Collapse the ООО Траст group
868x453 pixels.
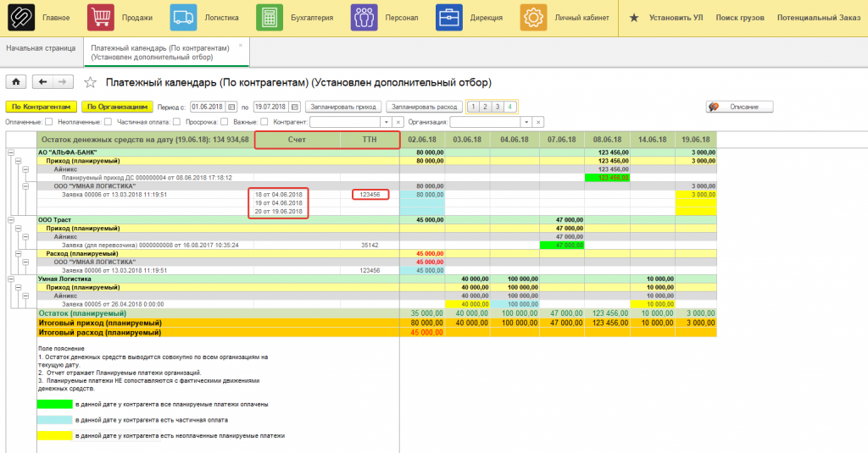(10, 220)
